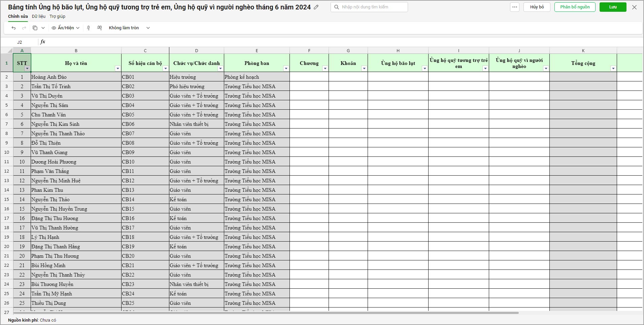Click the horizontal scrollbar at bottom
644x325 pixels.
click(x=266, y=313)
